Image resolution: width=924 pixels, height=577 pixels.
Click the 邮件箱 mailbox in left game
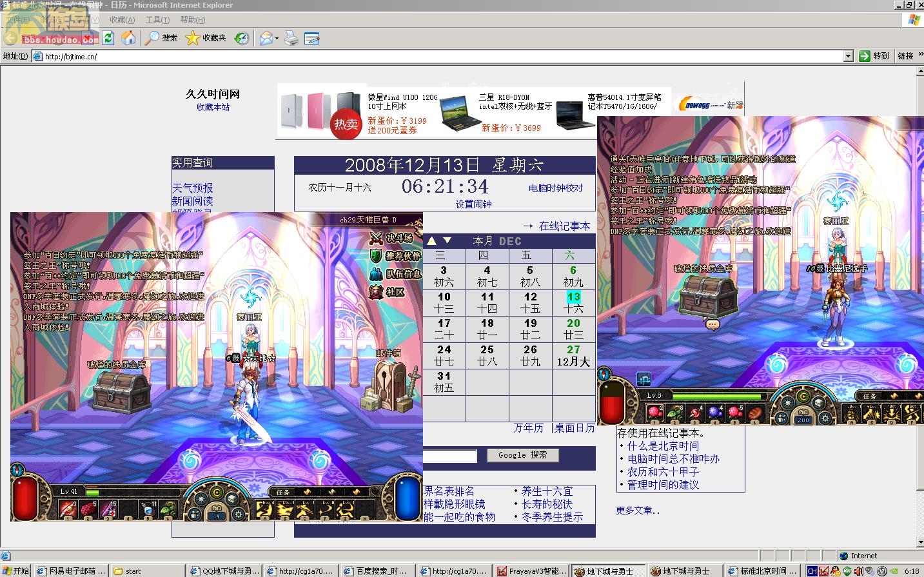(x=389, y=385)
